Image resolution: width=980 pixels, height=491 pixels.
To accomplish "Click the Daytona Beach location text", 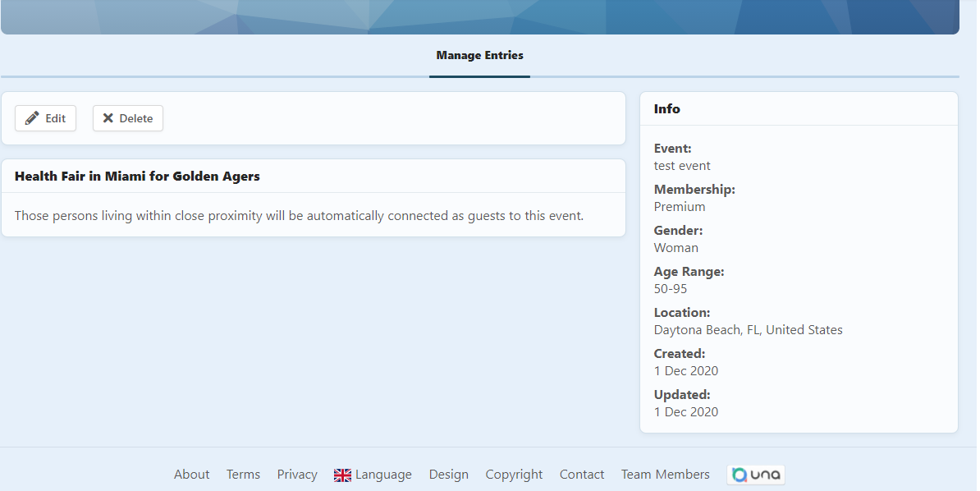I will click(x=748, y=330).
